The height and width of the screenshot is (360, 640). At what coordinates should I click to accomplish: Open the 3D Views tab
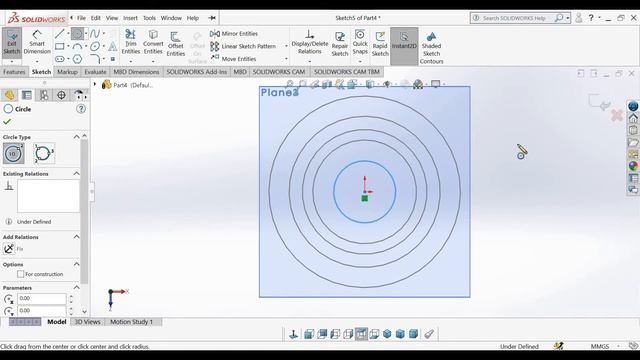[x=87, y=322]
